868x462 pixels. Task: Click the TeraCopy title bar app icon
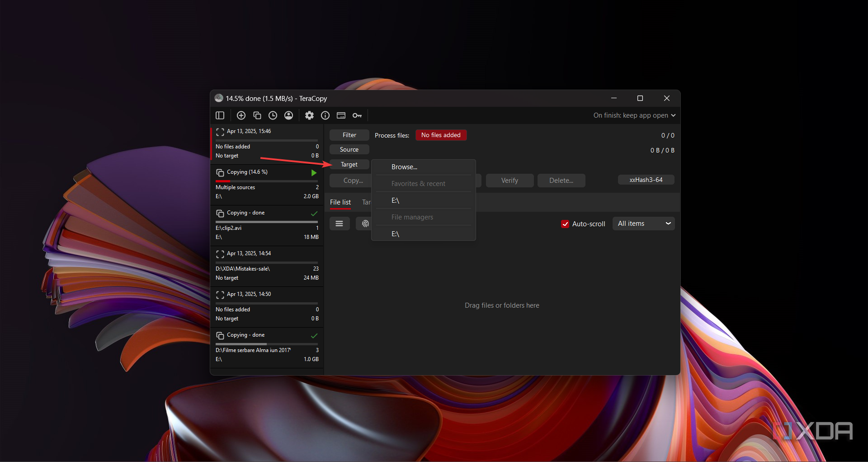pos(219,98)
